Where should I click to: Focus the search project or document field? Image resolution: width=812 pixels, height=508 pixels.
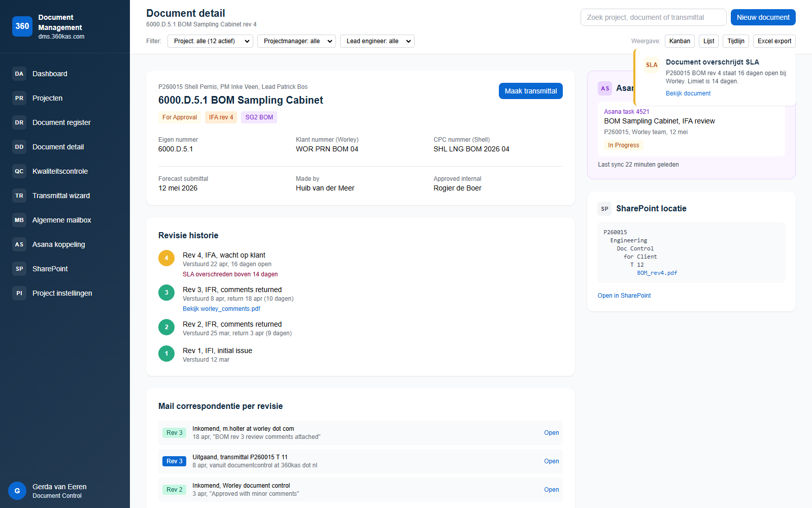[x=654, y=17]
